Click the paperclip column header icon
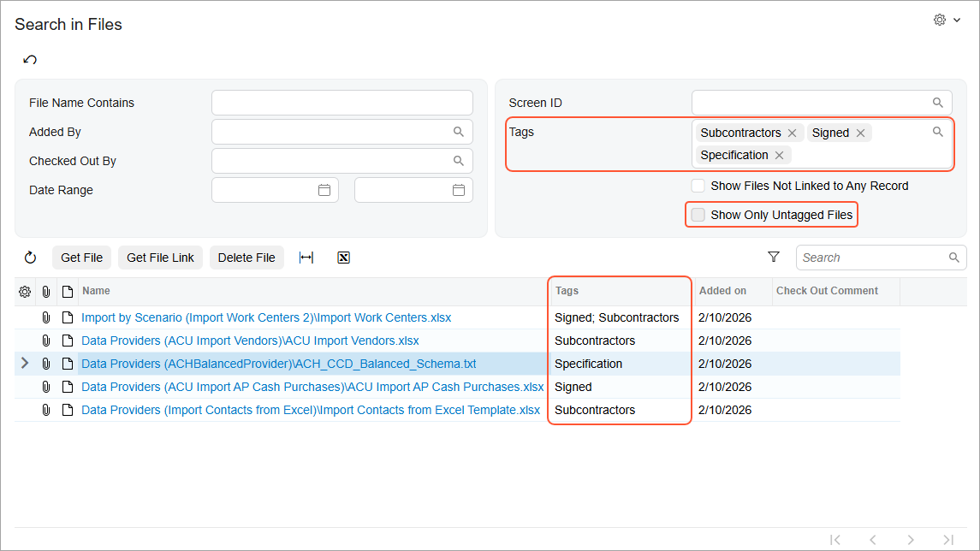 (x=46, y=292)
